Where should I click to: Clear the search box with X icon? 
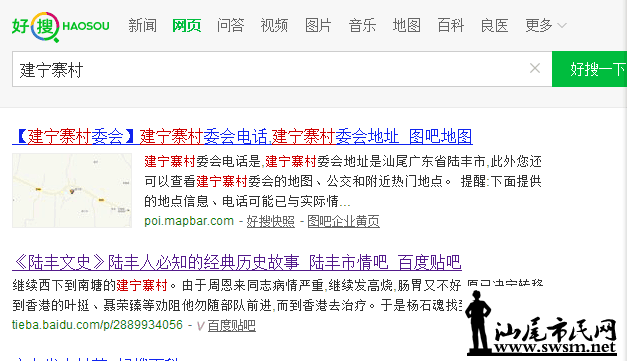535,68
